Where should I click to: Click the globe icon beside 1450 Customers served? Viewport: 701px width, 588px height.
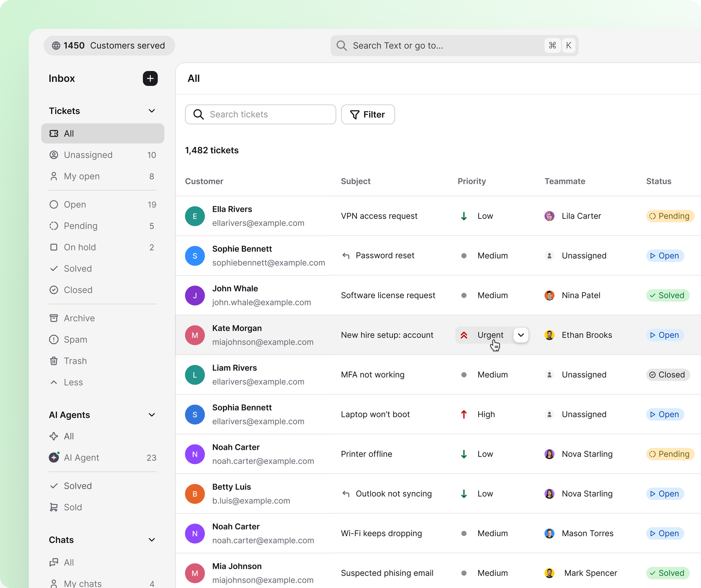[x=56, y=46]
